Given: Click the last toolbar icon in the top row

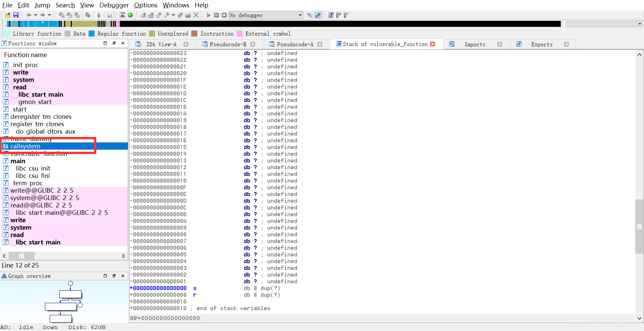Looking at the screenshot, I should [x=347, y=15].
